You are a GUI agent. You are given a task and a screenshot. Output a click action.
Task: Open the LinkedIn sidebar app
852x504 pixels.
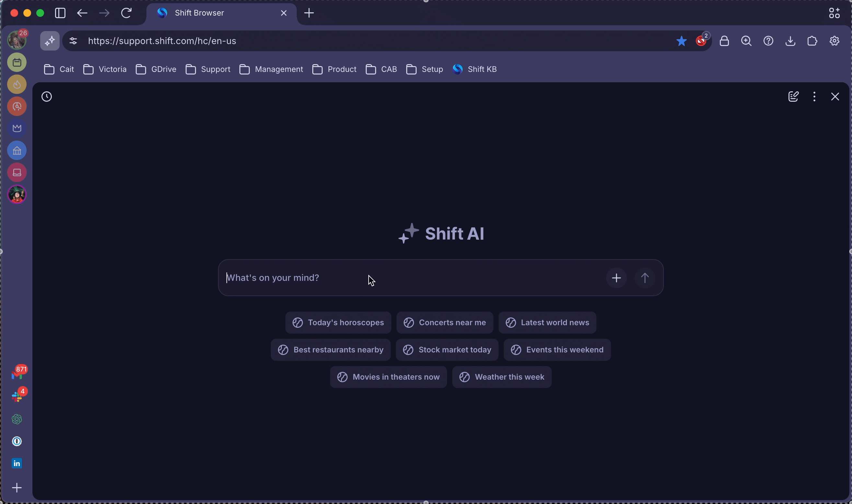(x=17, y=464)
